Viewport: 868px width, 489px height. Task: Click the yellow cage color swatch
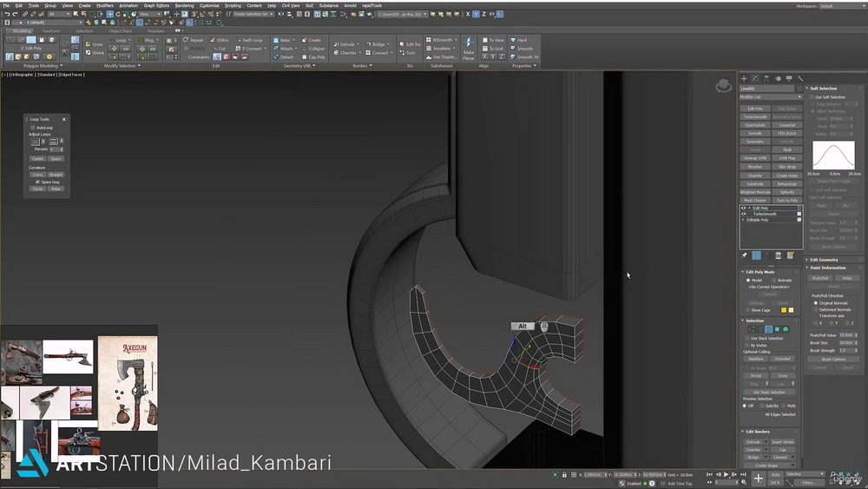pyautogui.click(x=791, y=310)
